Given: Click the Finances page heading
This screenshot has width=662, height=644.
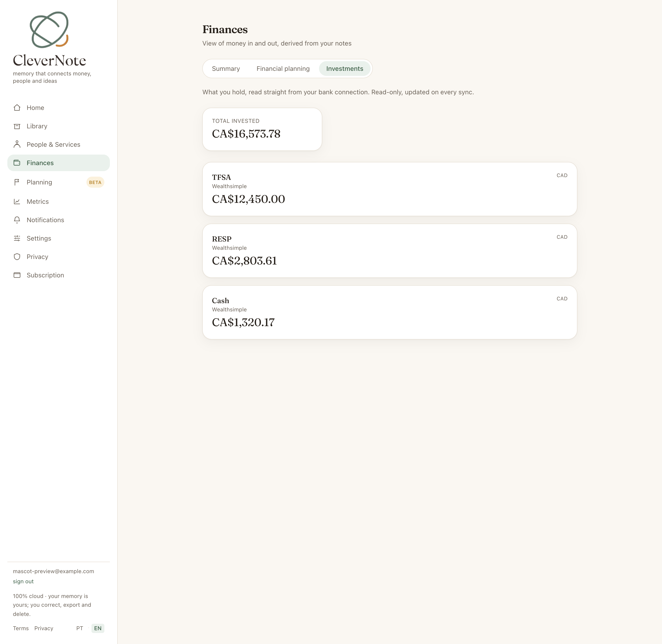Looking at the screenshot, I should 225,29.
